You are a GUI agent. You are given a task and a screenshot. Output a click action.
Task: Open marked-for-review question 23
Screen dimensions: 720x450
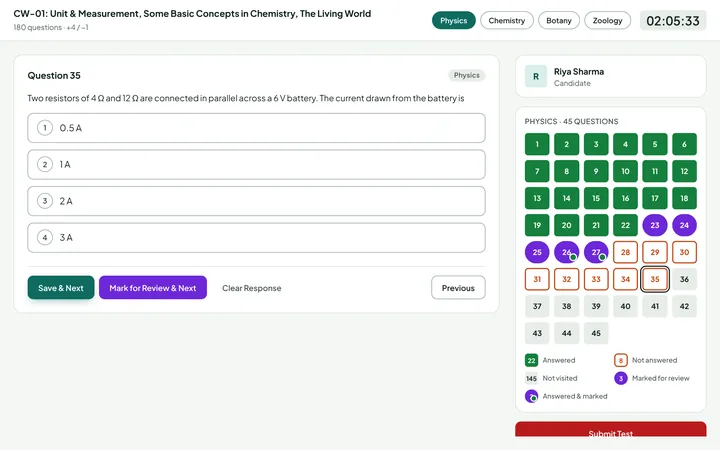[655, 225]
